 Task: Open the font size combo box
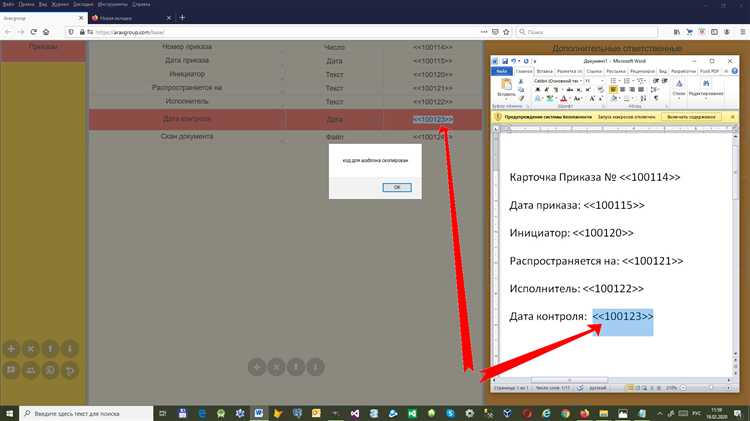click(x=594, y=81)
